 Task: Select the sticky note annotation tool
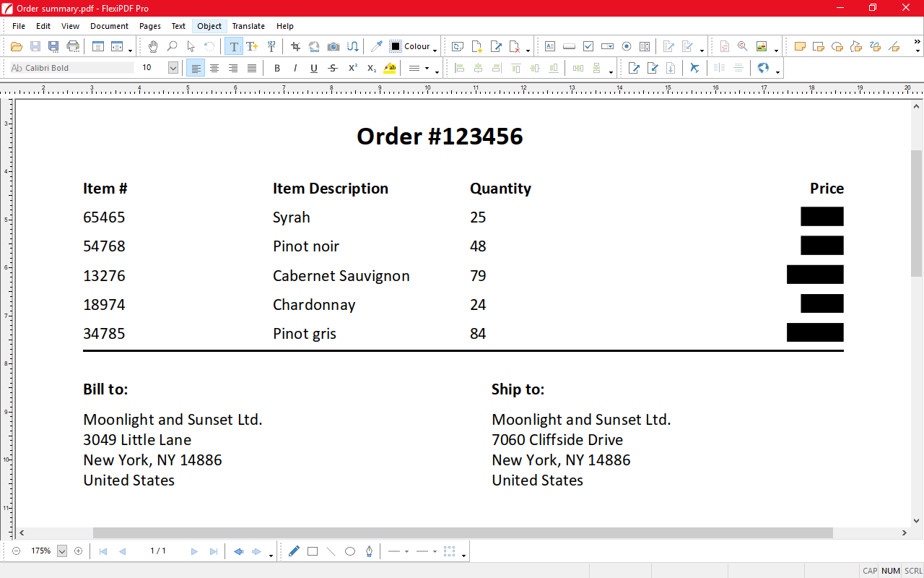point(800,46)
